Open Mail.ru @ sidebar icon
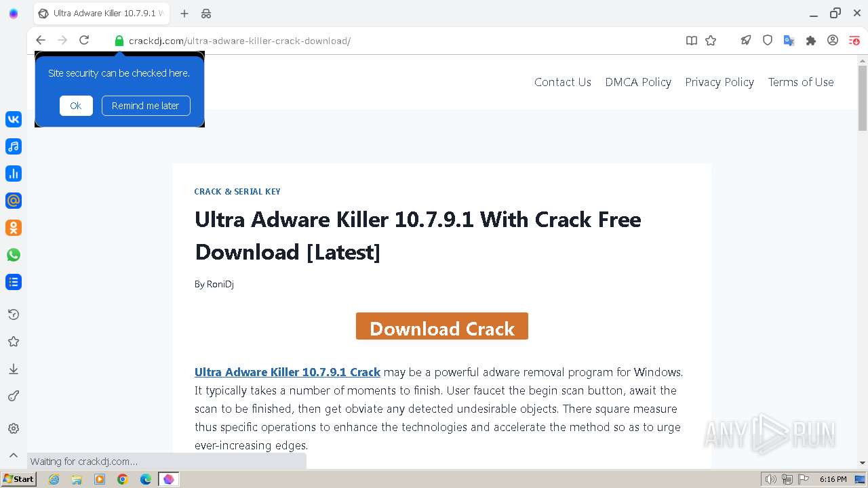 tap(14, 201)
